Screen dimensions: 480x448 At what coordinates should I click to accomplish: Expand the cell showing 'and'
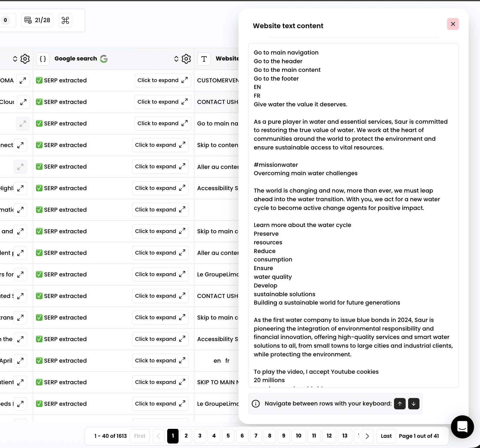click(20, 231)
